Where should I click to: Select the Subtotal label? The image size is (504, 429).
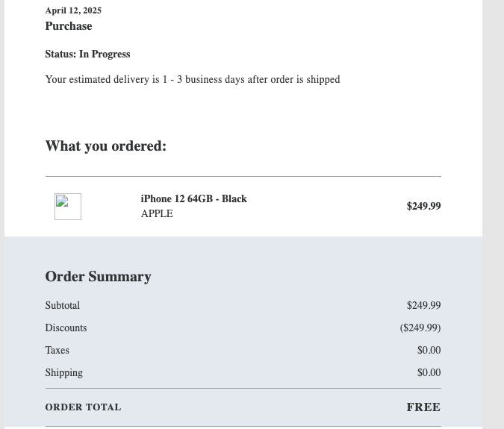[x=62, y=306]
